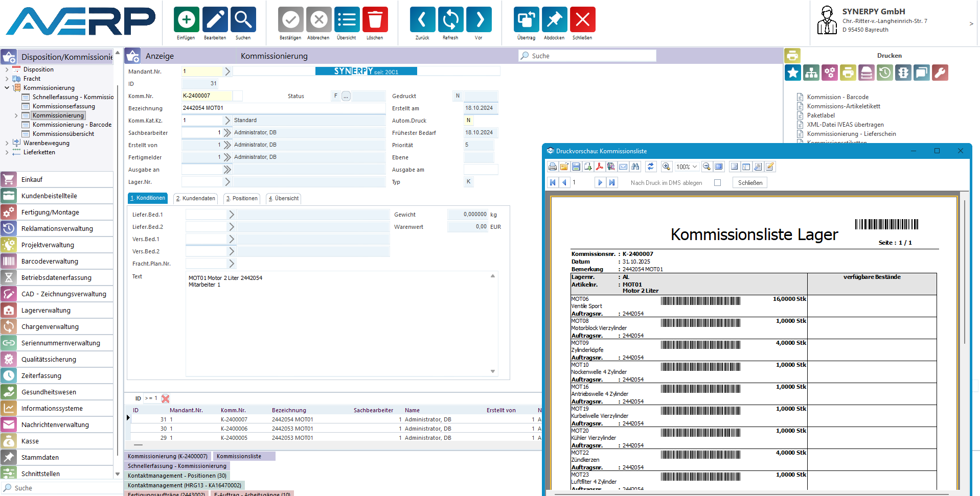Click the Schließen button in print preview
This screenshot has height=496, width=980.
[x=750, y=183]
